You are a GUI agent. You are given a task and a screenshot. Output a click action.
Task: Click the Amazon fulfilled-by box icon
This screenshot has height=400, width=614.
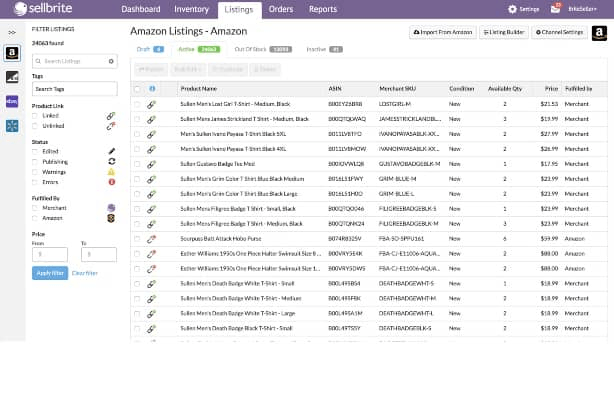[x=111, y=218]
